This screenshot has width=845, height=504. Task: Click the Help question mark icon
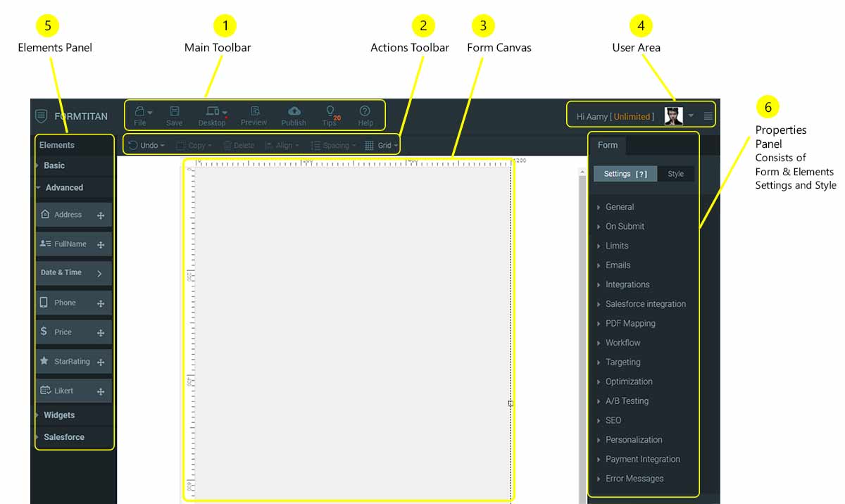pos(365,111)
